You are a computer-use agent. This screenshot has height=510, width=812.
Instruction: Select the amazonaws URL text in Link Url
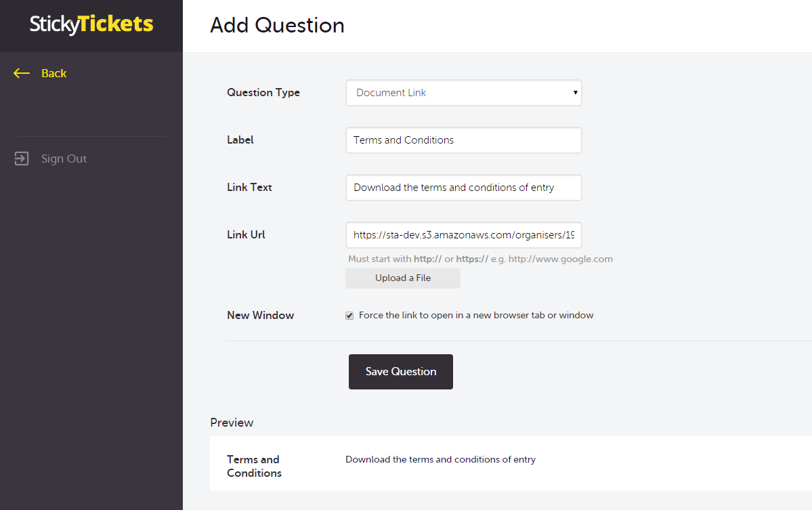(463, 234)
